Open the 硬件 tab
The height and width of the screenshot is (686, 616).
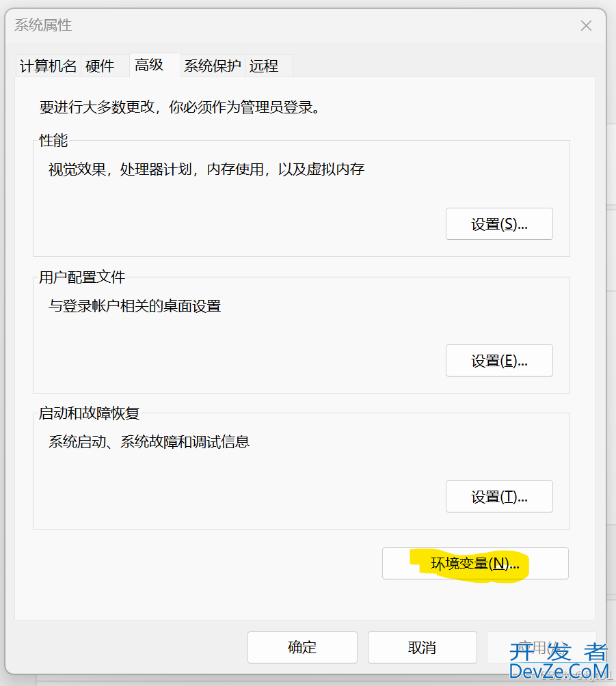click(x=105, y=66)
